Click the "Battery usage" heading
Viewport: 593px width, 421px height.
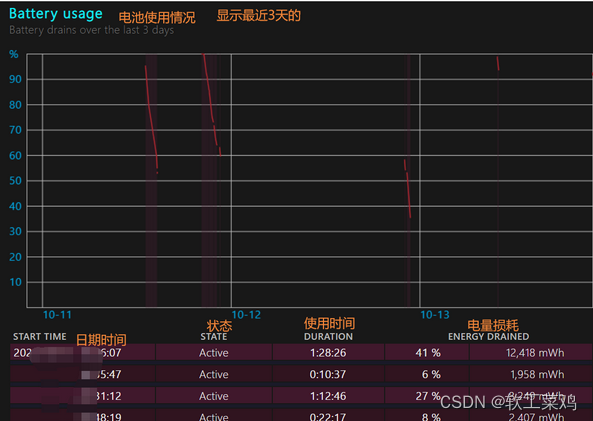56,14
